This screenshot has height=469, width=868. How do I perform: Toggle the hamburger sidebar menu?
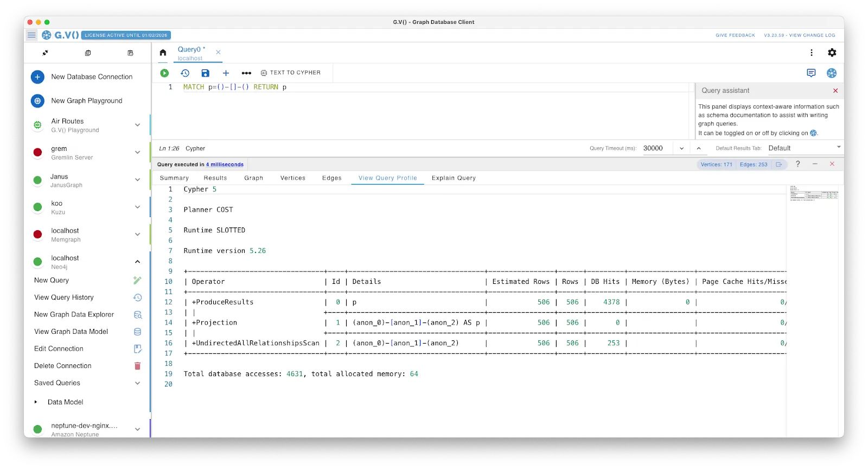31,35
